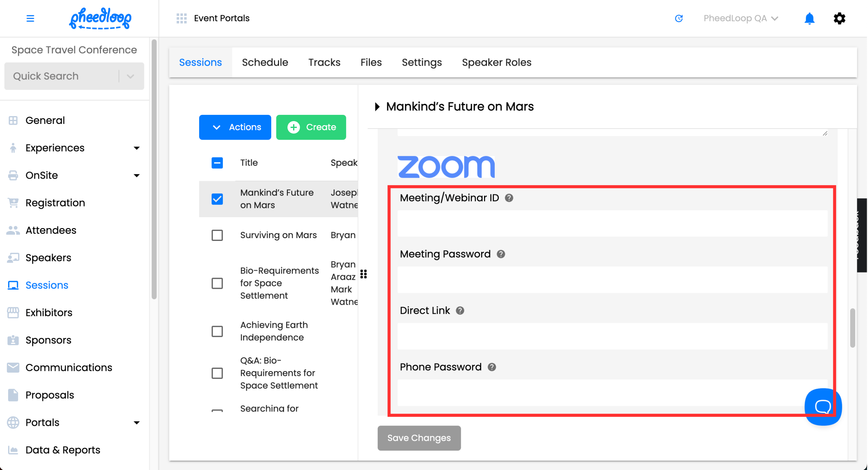Click the Meeting/Webinar ID input field
The image size is (868, 470).
click(612, 223)
